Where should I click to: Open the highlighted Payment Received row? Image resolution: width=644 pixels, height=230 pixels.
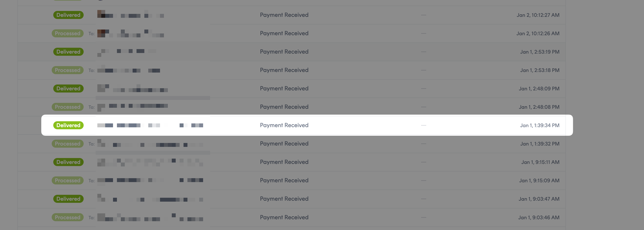point(307,125)
